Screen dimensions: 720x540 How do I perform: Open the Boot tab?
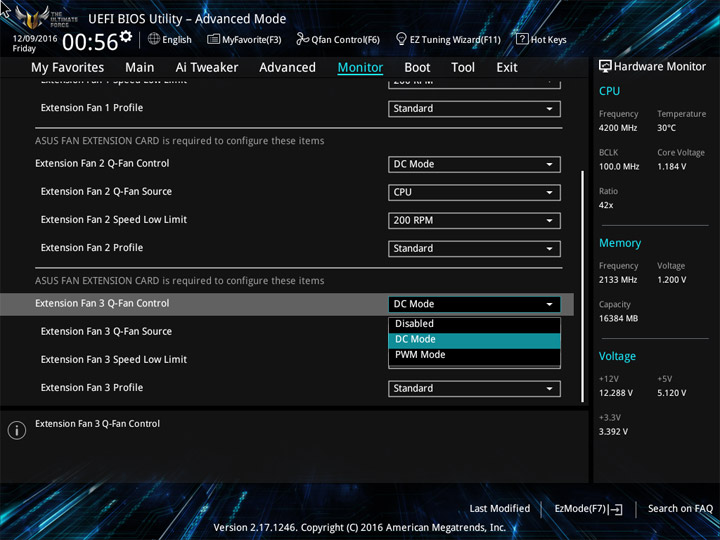pos(417,68)
